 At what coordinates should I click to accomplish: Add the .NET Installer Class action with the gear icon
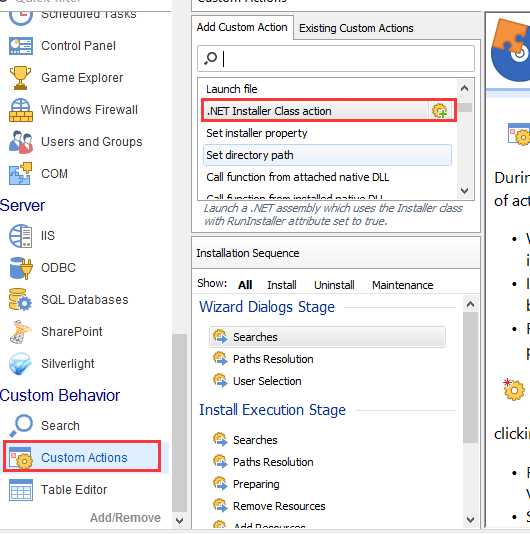click(439, 111)
